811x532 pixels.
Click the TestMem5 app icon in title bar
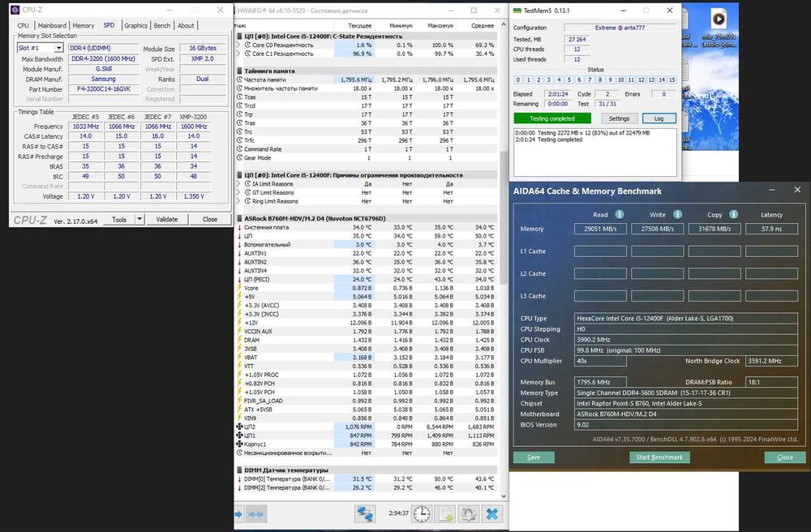517,11
